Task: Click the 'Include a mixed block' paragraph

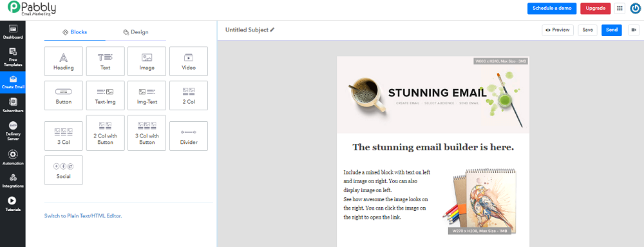Action: [387, 195]
